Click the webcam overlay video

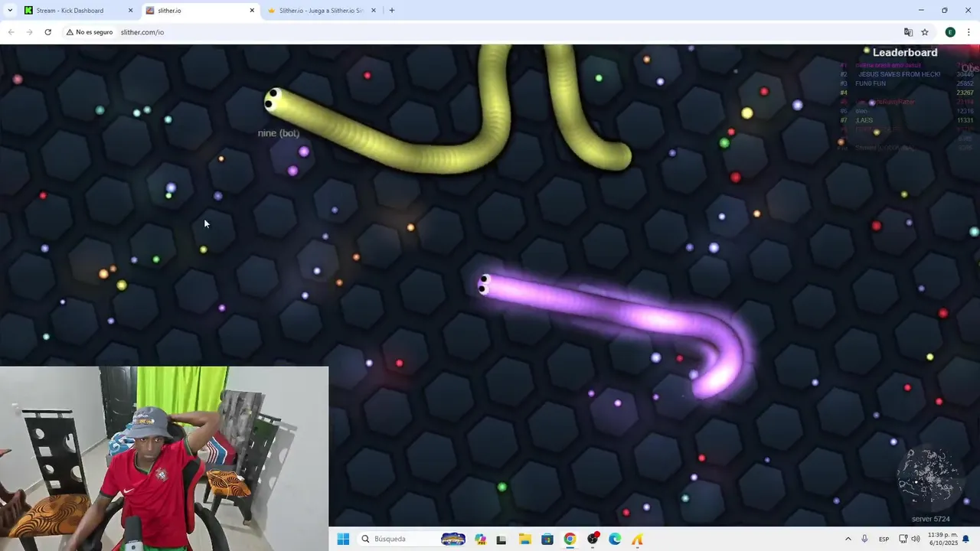tap(164, 458)
